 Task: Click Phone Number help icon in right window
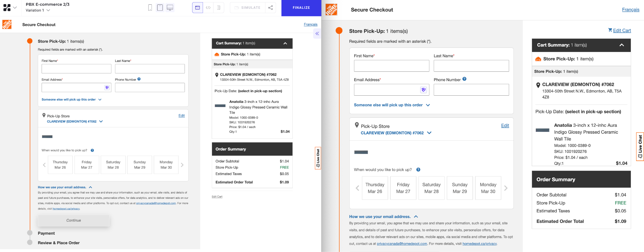[464, 79]
